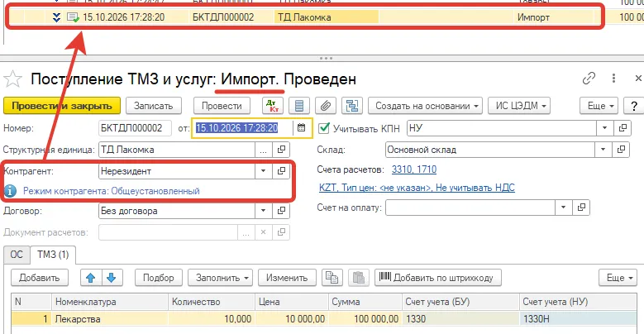Image resolution: width=644 pixels, height=334 pixels.
Task: Open KZT price type settings link
Action: pyautogui.click(x=417, y=188)
